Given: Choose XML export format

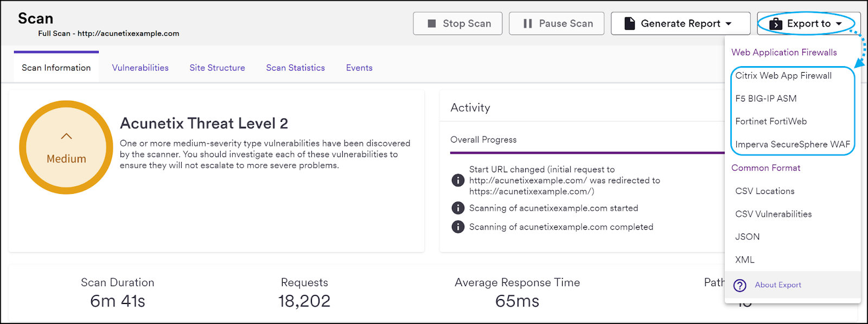Looking at the screenshot, I should click(x=745, y=260).
